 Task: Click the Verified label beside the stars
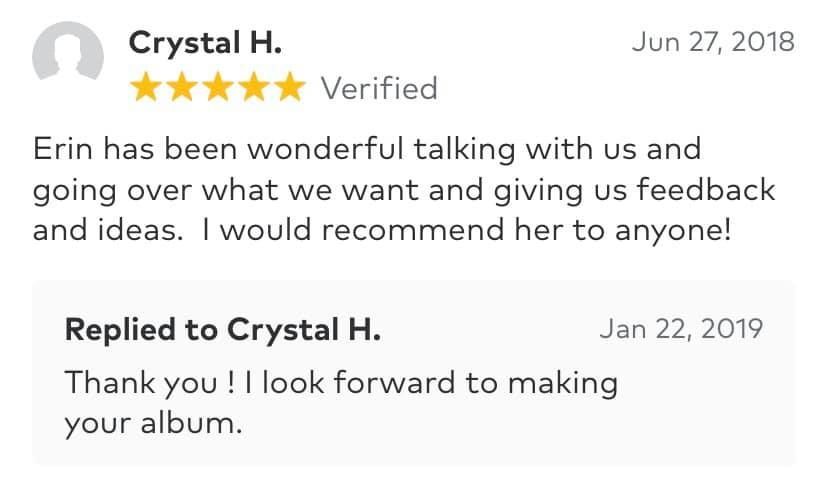coord(378,89)
